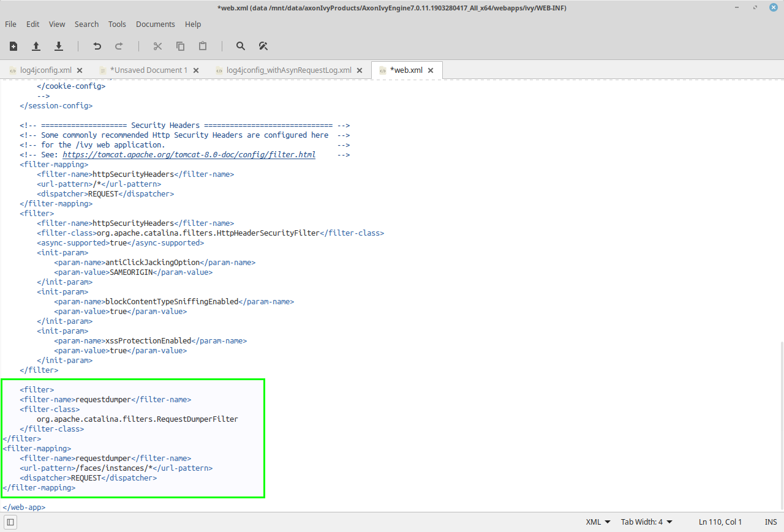Open find with the magnifier icon

coord(241,46)
